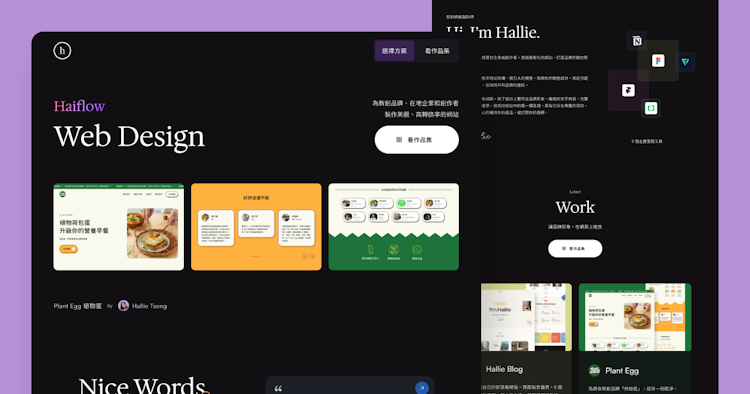
Task: Click the Plant Egg by Hallie Tsong credit
Action: [x=110, y=306]
